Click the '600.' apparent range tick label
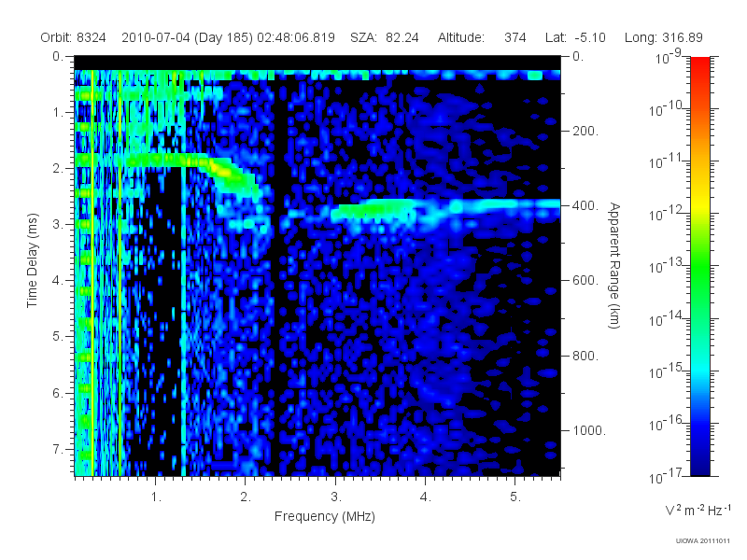 (585, 281)
